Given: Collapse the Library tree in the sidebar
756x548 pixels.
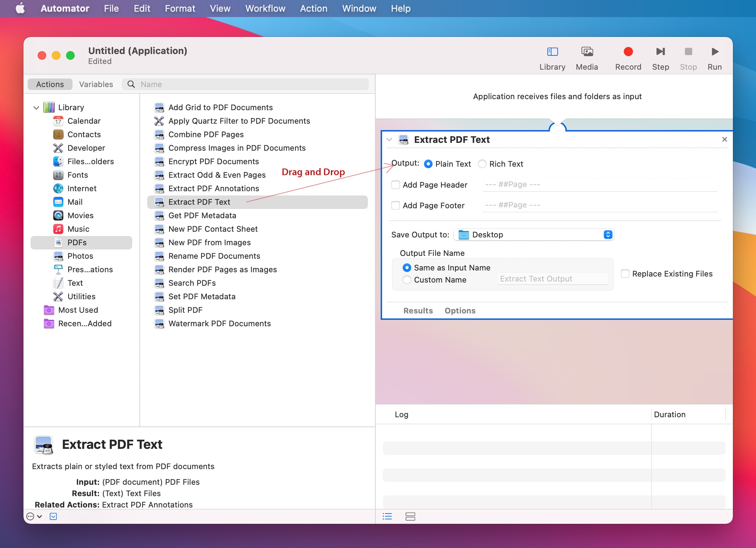Looking at the screenshot, I should [36, 107].
